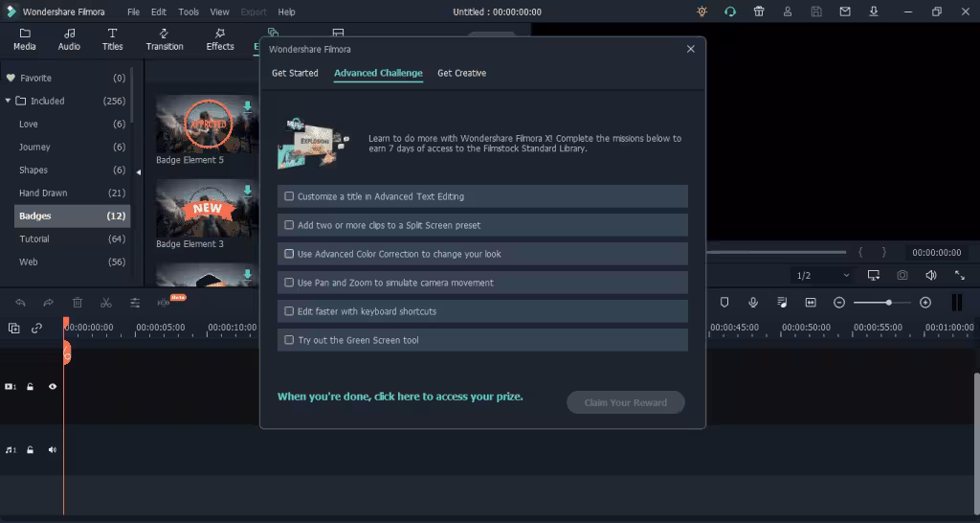Click the lightbulb tips icon
Screen dimensions: 980x523
point(702,11)
